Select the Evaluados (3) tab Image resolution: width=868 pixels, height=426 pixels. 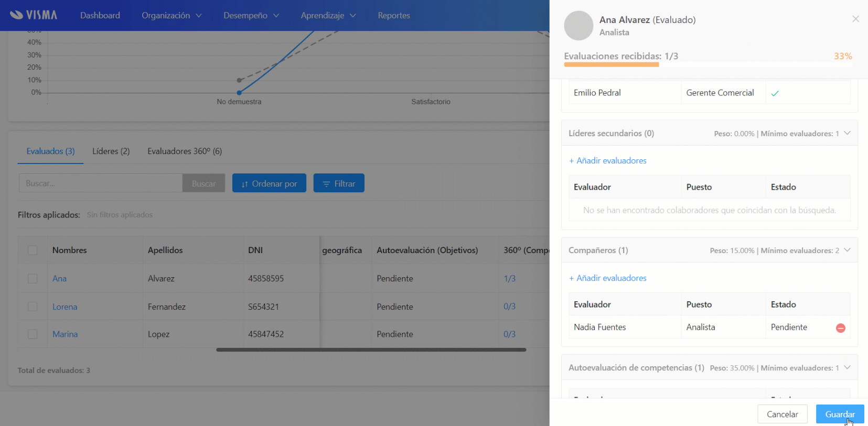(x=50, y=151)
